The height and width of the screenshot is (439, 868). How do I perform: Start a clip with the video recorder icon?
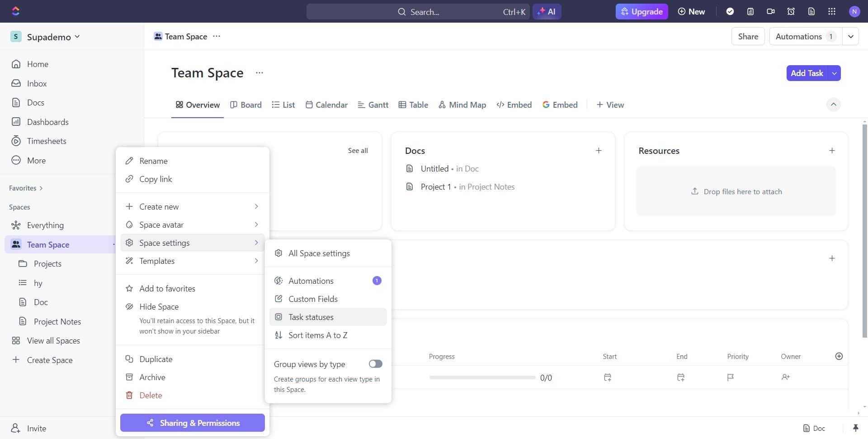coord(771,11)
